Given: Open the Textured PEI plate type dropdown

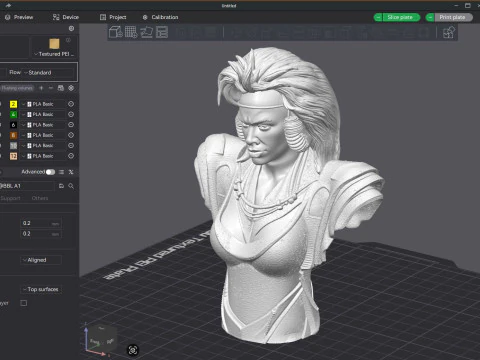Looking at the screenshot, I should pos(54,54).
